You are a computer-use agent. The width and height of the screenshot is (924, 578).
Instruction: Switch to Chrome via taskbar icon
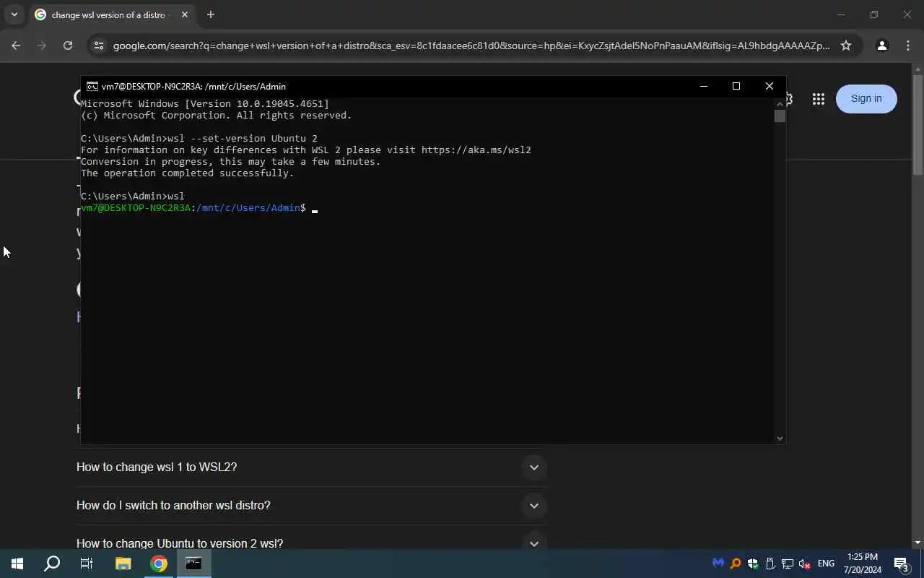click(159, 564)
